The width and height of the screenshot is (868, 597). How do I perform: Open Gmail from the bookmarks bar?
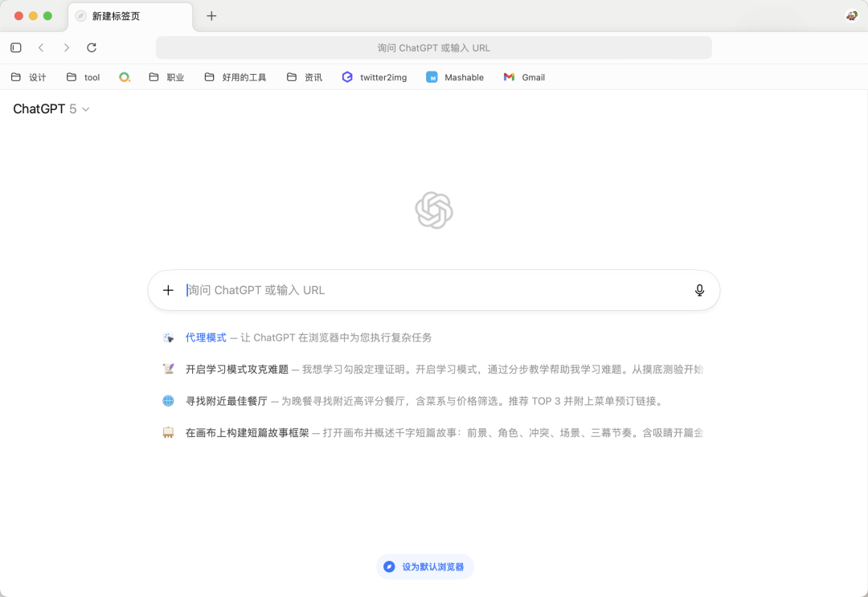524,76
